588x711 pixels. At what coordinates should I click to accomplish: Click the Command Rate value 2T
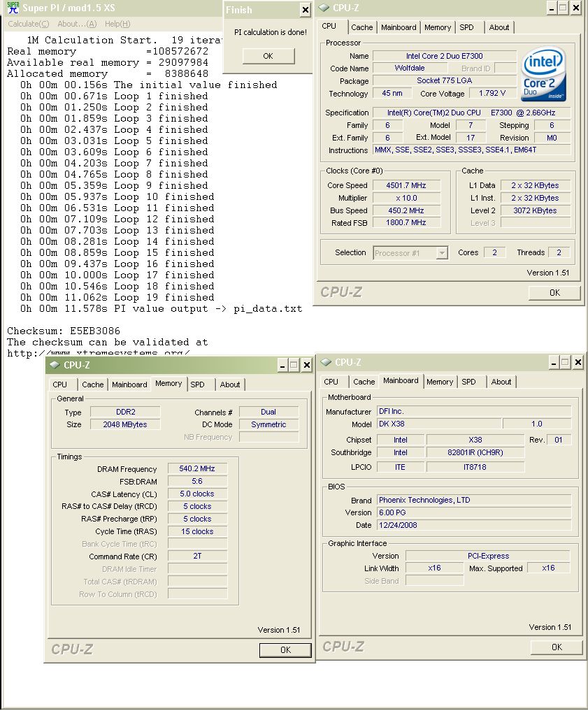point(197,556)
